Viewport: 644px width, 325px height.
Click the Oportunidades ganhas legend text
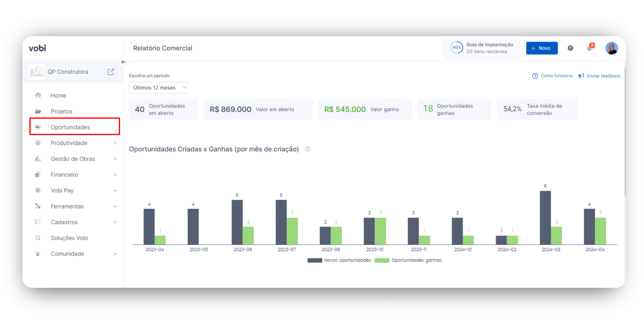[x=417, y=260]
